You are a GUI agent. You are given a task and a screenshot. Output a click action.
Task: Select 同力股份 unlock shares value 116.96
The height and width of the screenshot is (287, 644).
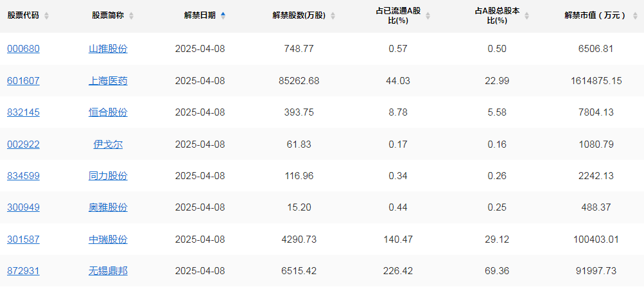[299, 176]
